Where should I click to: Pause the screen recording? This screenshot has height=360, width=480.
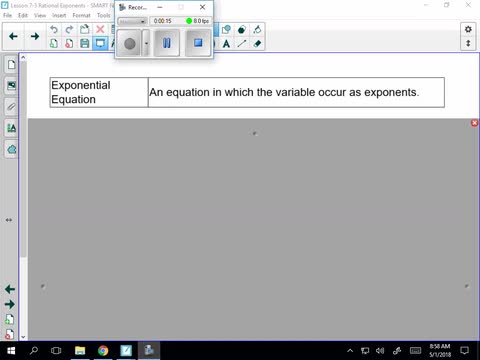(x=167, y=43)
